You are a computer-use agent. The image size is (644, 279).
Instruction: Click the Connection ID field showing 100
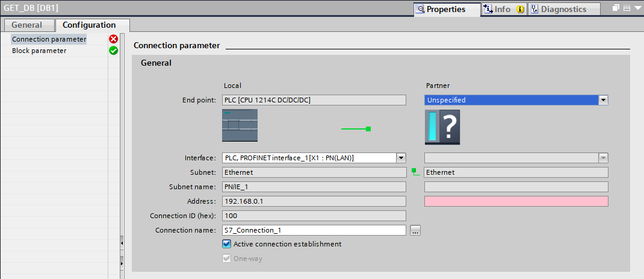(x=314, y=216)
